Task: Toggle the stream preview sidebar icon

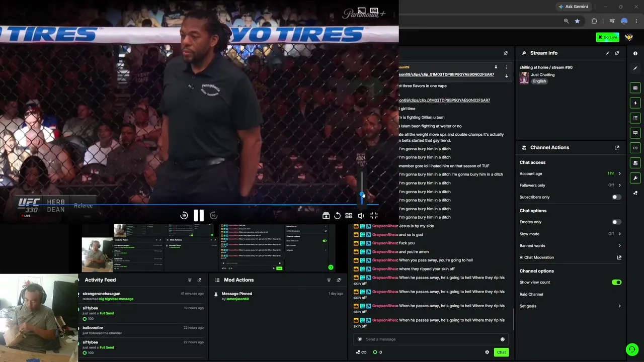Action: coord(635,88)
